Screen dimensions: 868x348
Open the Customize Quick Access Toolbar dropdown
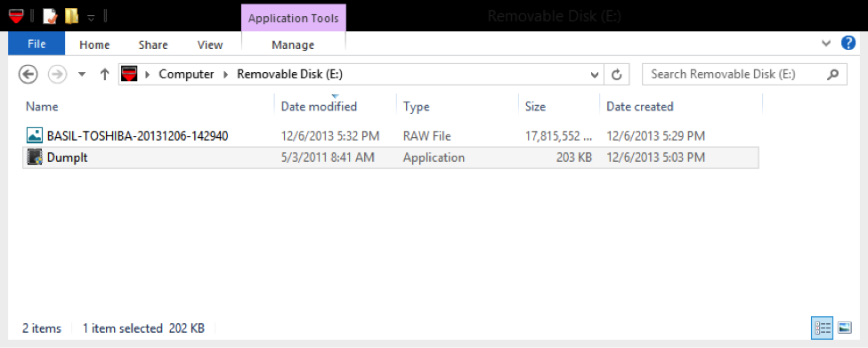pos(92,18)
